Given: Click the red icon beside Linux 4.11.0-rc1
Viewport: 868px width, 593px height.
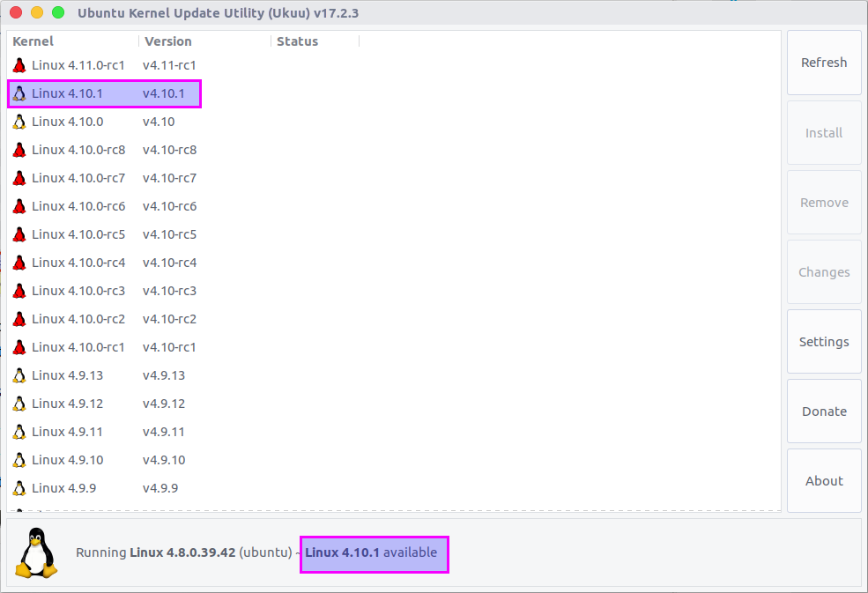Looking at the screenshot, I should click(19, 65).
